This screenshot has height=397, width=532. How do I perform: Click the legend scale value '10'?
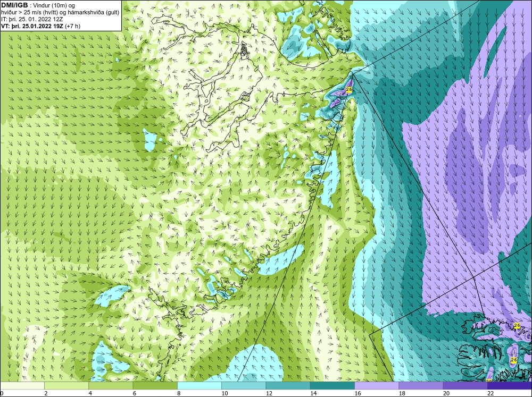coord(225,393)
